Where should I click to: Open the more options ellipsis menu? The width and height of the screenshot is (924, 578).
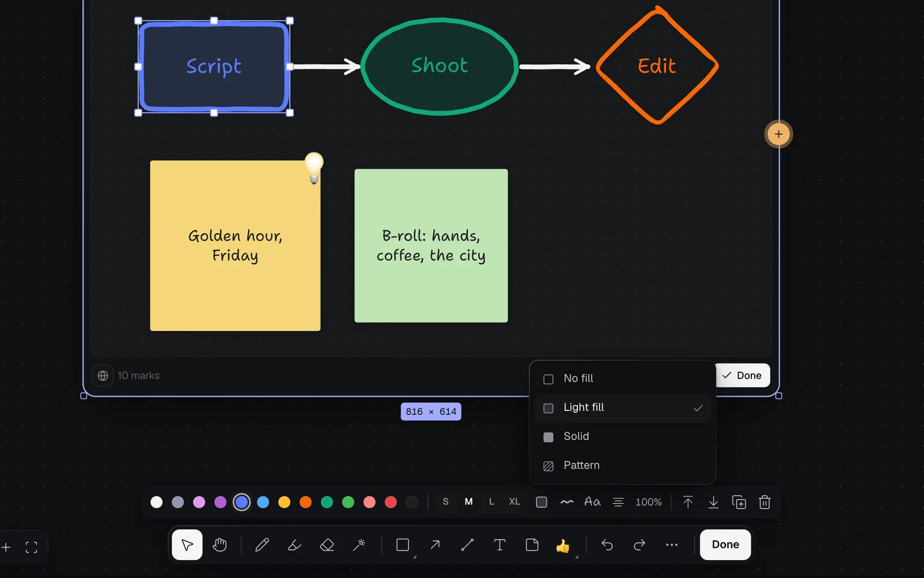[x=672, y=545]
